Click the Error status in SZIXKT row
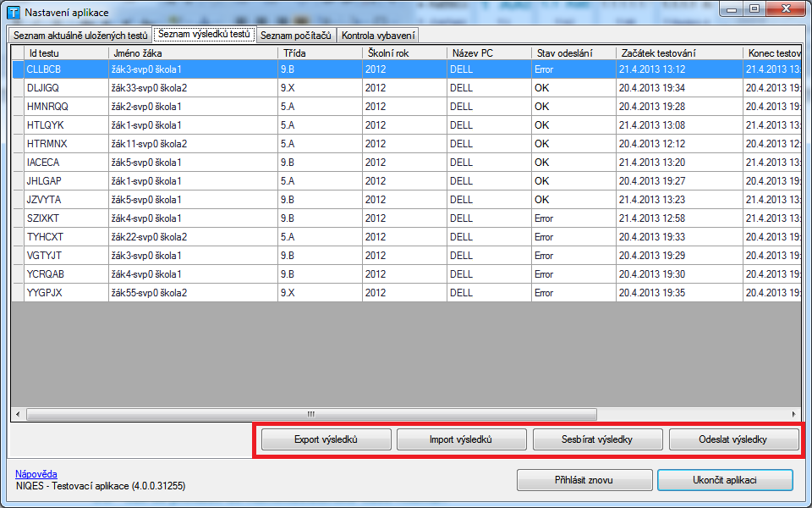The width and height of the screenshot is (812, 508). [573, 218]
